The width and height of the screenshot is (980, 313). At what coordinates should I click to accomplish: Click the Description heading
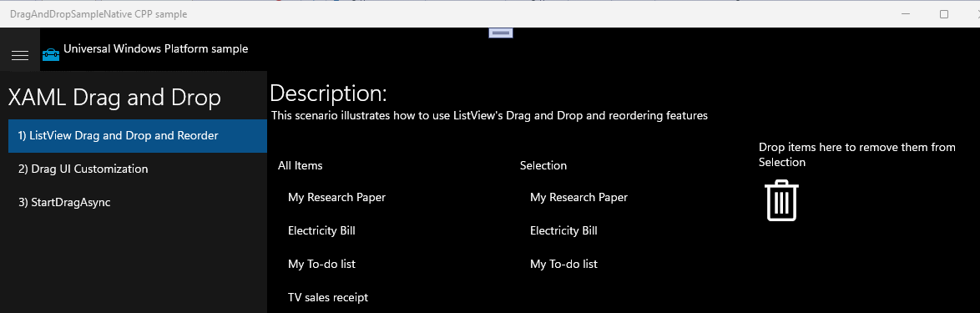(329, 93)
